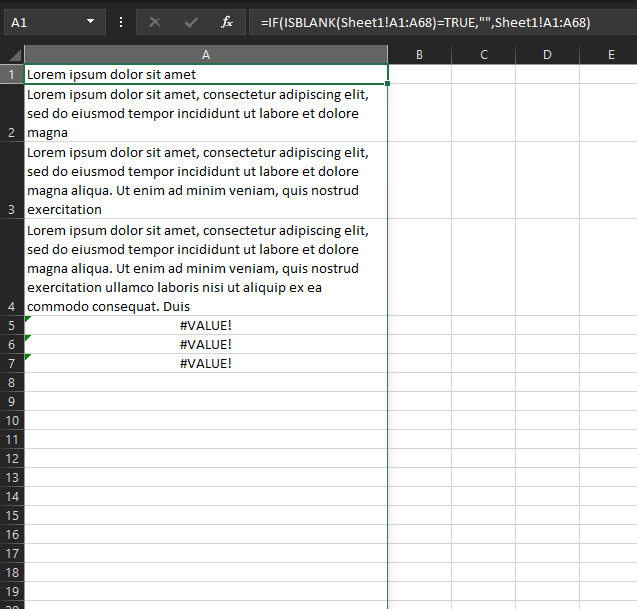Image resolution: width=637 pixels, height=609 pixels.
Task: Click the #VALUE! error in row 7
Action: point(206,363)
